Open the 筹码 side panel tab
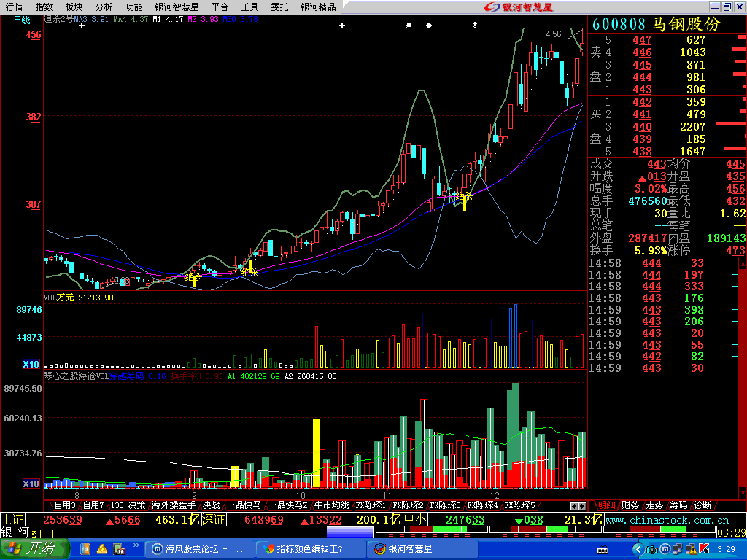 678,505
